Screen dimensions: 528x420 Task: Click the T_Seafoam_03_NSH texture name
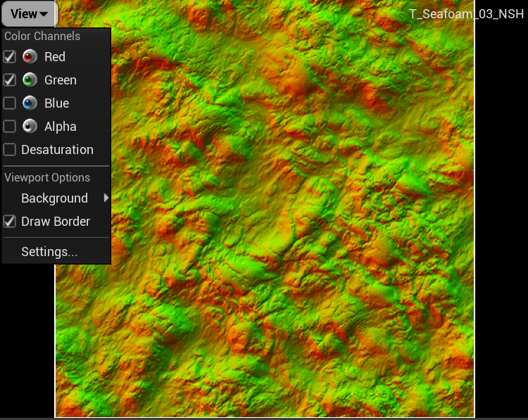[467, 14]
